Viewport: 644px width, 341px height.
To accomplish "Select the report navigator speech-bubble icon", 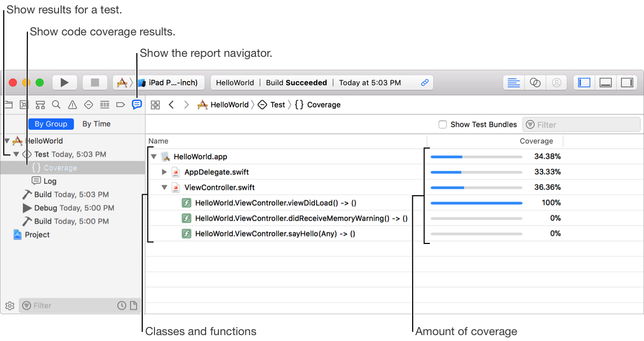I will 137,105.
